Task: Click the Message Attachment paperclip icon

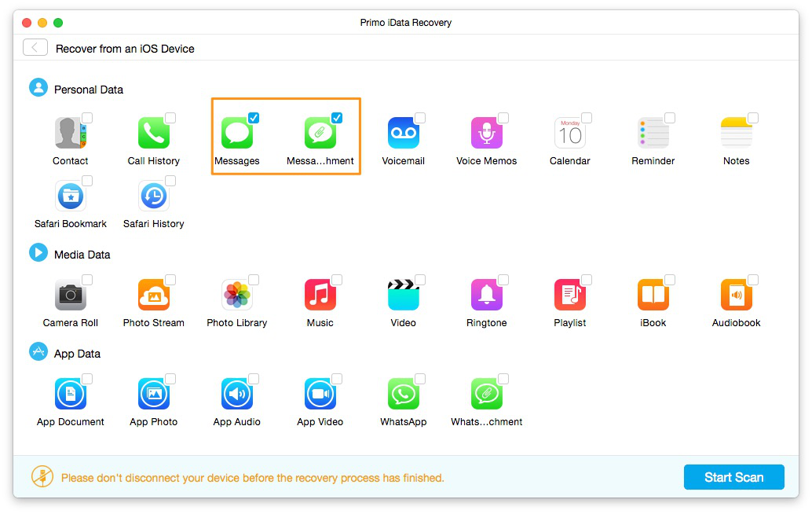Action: [x=320, y=133]
